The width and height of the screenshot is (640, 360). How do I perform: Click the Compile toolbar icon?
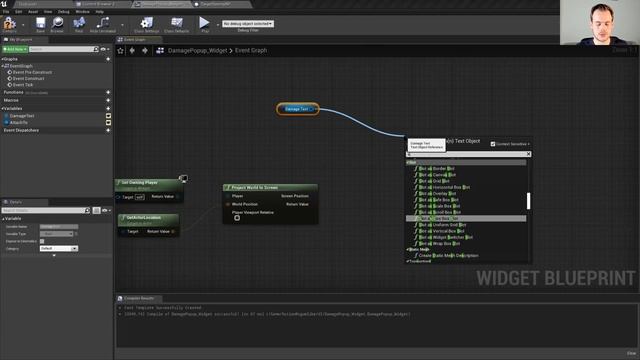(x=9, y=23)
